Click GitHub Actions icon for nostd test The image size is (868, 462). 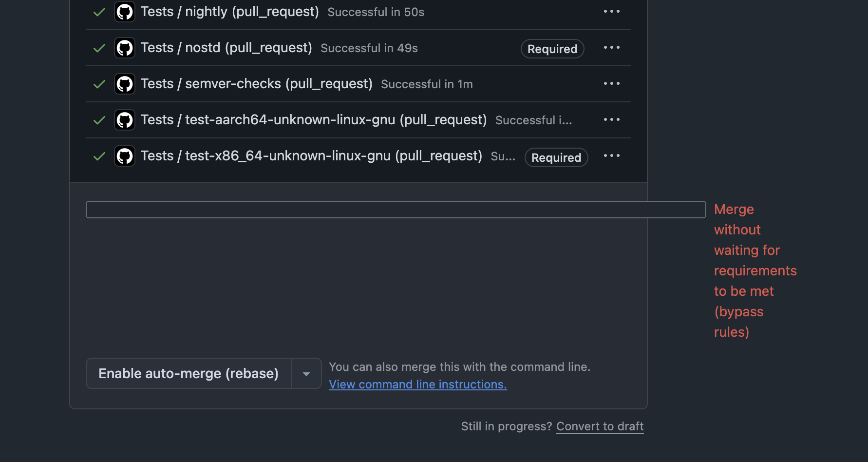[x=125, y=48]
